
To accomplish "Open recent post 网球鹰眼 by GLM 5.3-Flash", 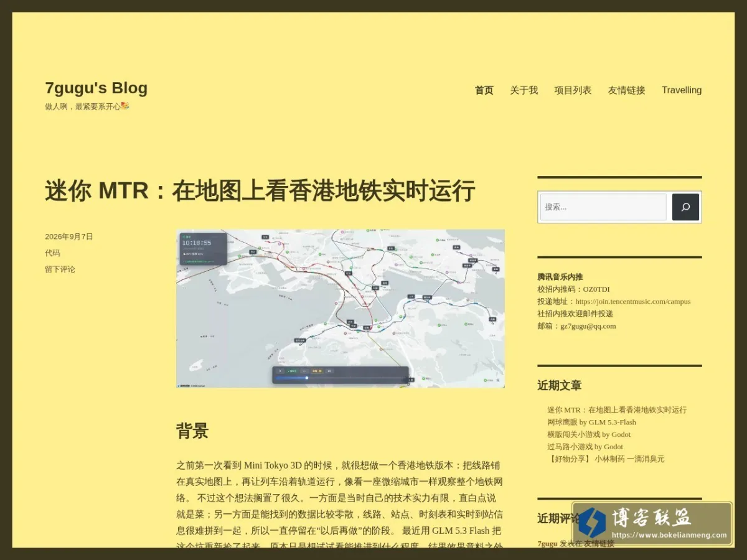I will [x=592, y=422].
